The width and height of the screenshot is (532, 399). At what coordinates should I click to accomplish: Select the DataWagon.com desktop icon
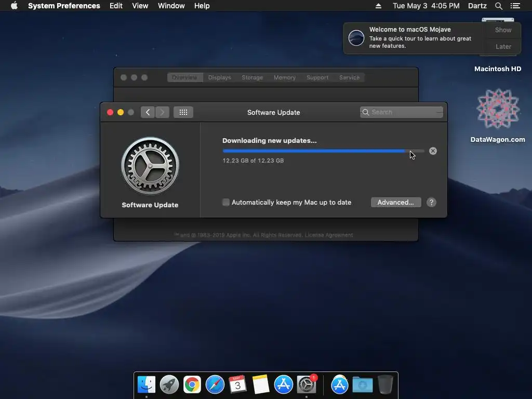pyautogui.click(x=498, y=109)
